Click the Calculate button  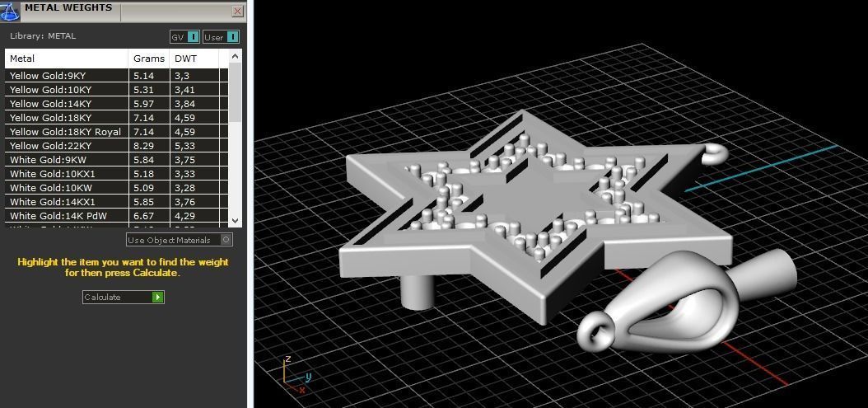pos(123,297)
